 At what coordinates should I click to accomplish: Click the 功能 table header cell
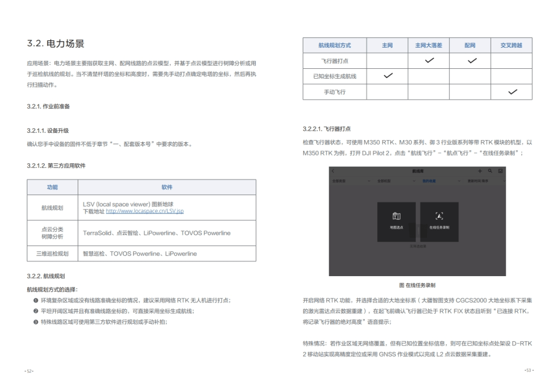point(52,187)
